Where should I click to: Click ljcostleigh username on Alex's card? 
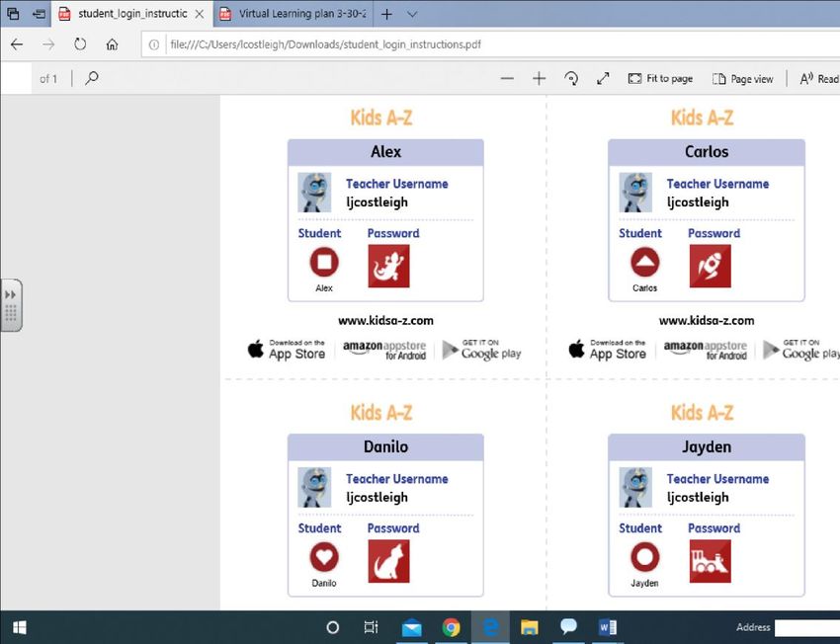[378, 202]
